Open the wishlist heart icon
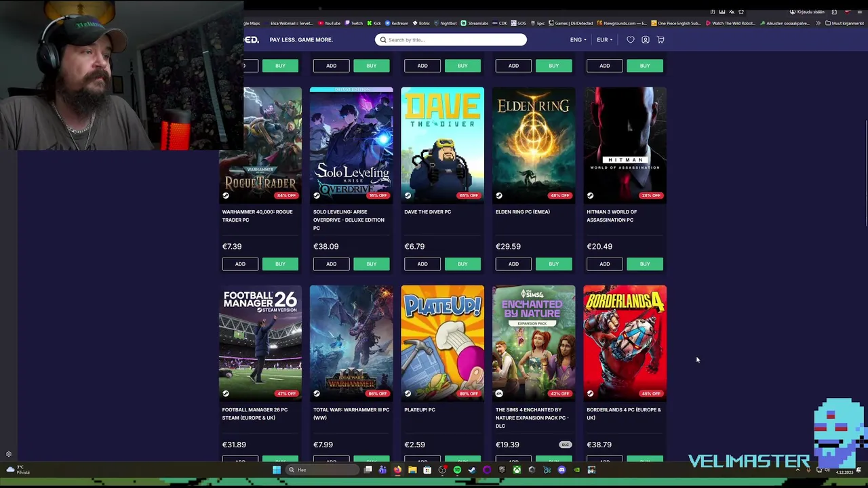The image size is (868, 488). [631, 40]
